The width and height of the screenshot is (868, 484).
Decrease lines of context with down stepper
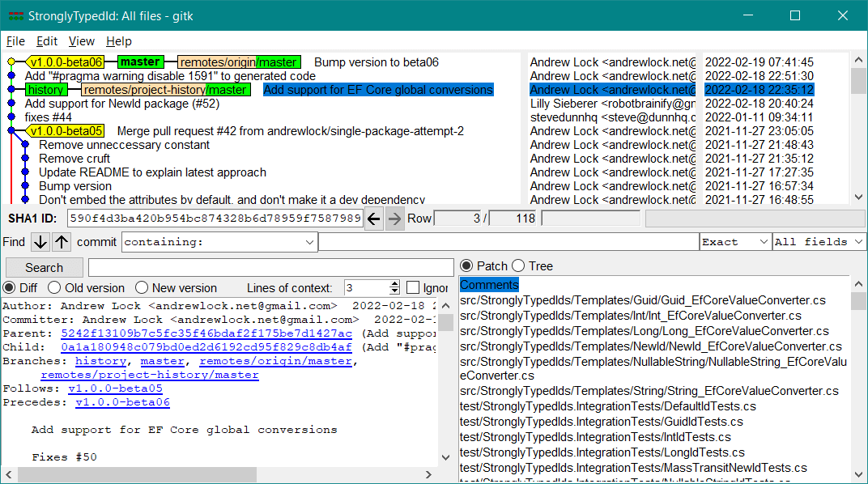pyautogui.click(x=394, y=291)
